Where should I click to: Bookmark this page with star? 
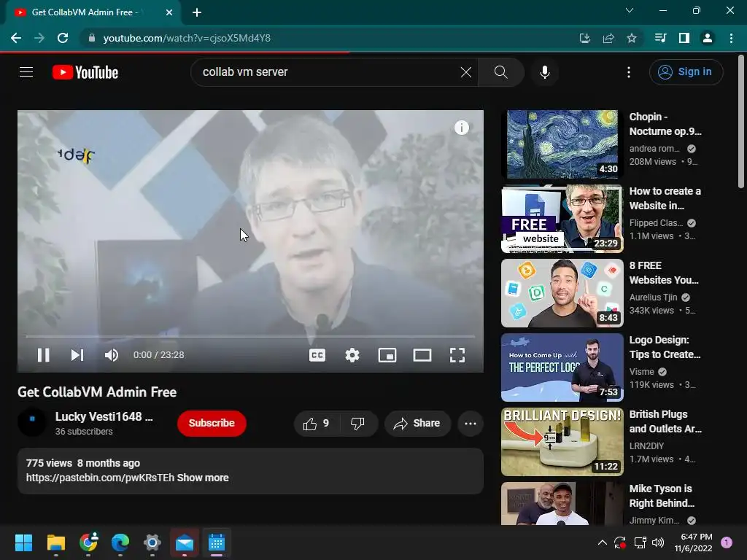[x=632, y=38]
